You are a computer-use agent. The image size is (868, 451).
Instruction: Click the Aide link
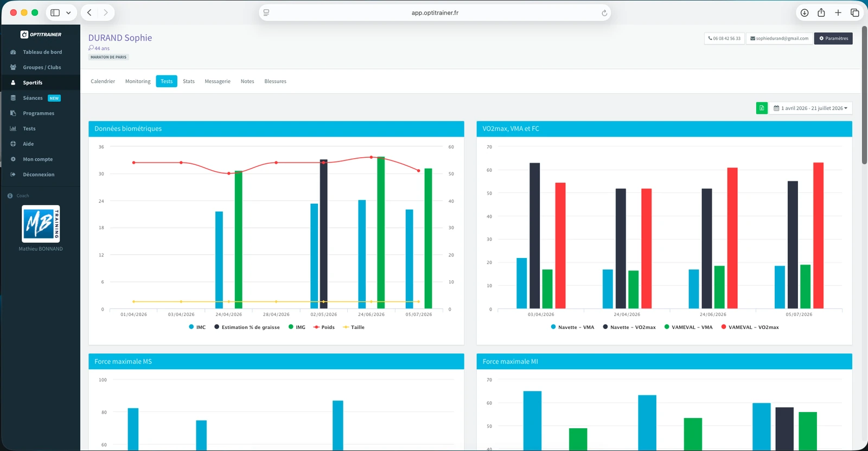point(28,144)
